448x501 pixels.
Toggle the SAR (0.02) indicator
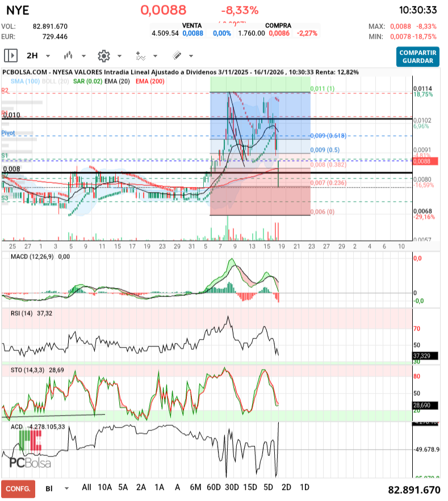coord(87,82)
